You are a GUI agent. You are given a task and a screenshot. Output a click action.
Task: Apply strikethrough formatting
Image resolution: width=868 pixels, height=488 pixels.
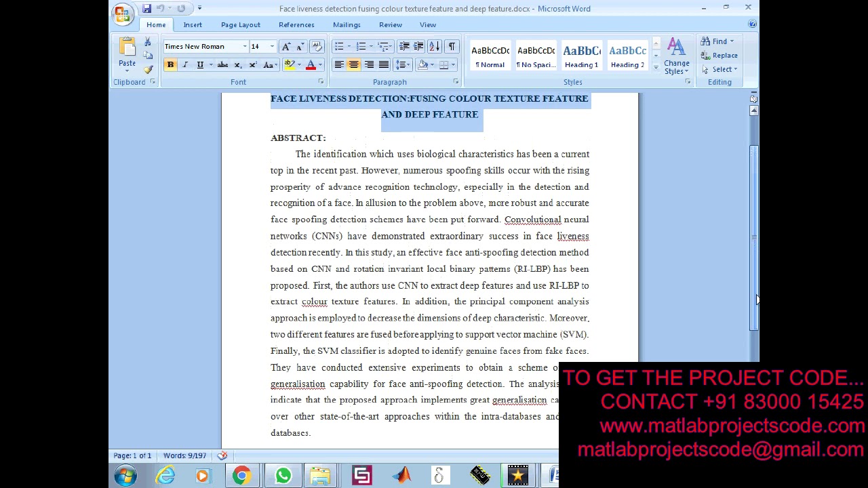tap(222, 65)
